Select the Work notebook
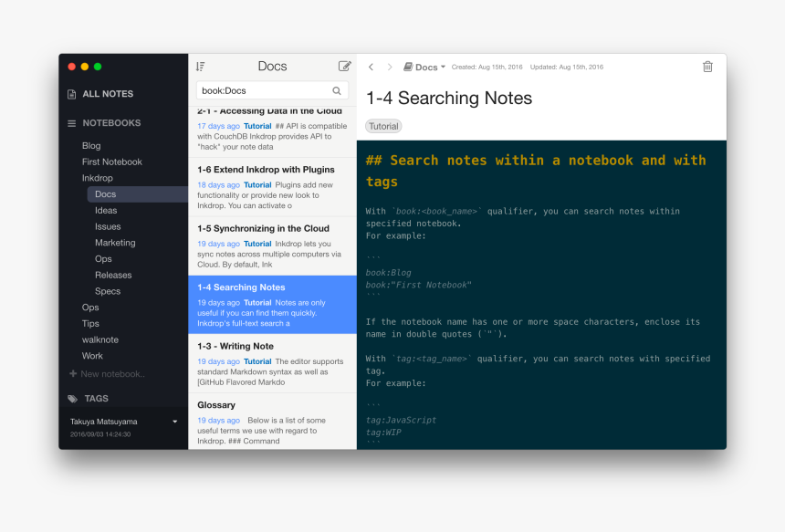Viewport: 785px width, 532px height. point(92,356)
